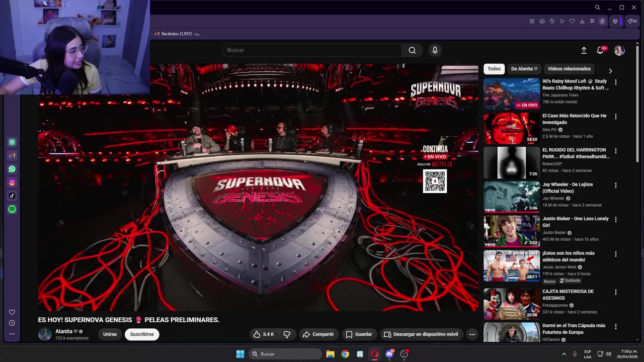This screenshot has width=644, height=362.
Task: Open ChatGPT from the Opera sidebar
Action: pos(12,142)
